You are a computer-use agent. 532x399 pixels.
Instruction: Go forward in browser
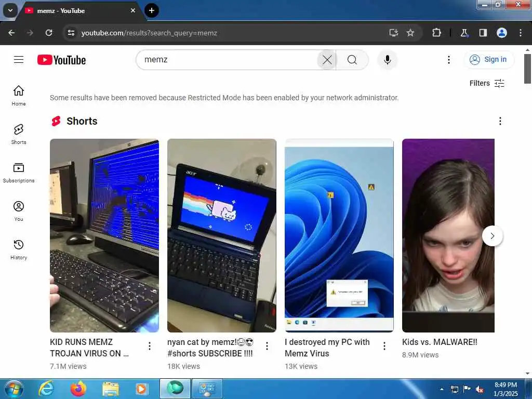coord(30,33)
